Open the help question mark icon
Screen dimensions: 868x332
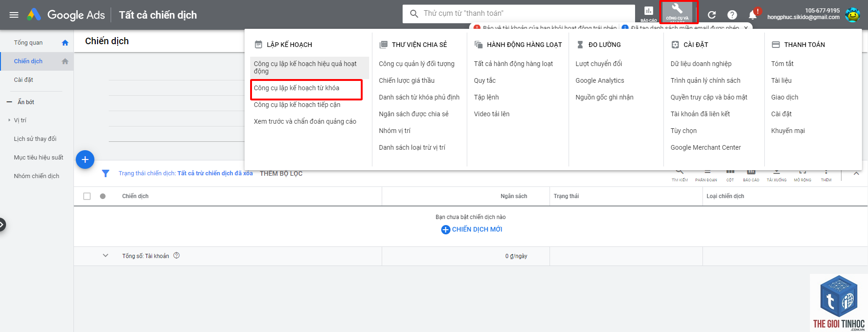[x=732, y=15]
